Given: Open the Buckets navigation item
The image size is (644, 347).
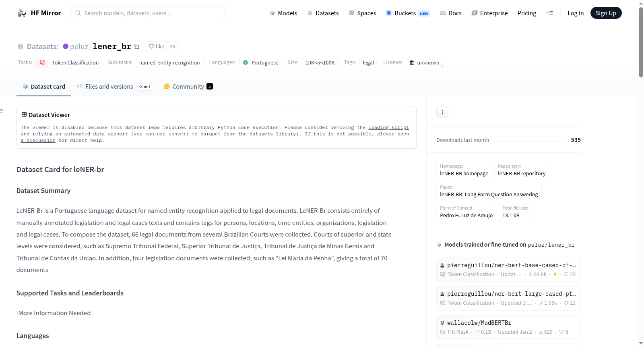Looking at the screenshot, I should pos(408,13).
